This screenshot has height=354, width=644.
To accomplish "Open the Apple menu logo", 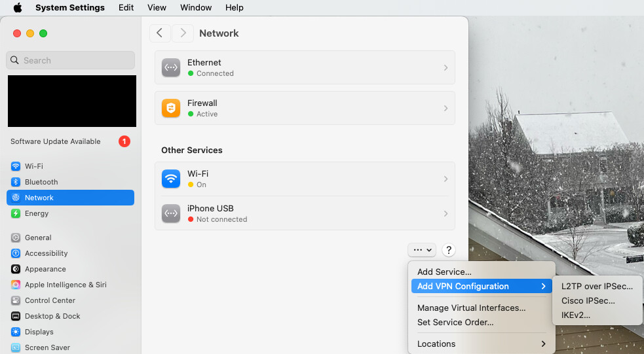I will pos(18,8).
